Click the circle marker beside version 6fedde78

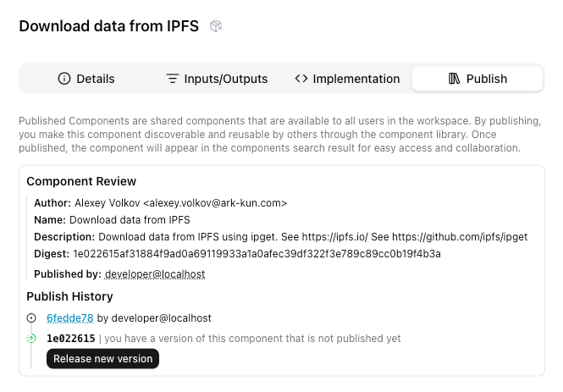click(x=31, y=318)
